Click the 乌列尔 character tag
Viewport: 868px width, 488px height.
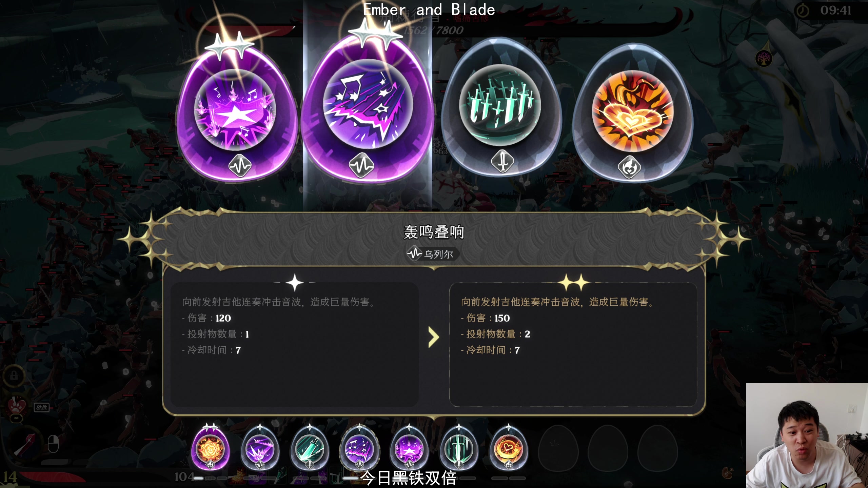click(433, 254)
